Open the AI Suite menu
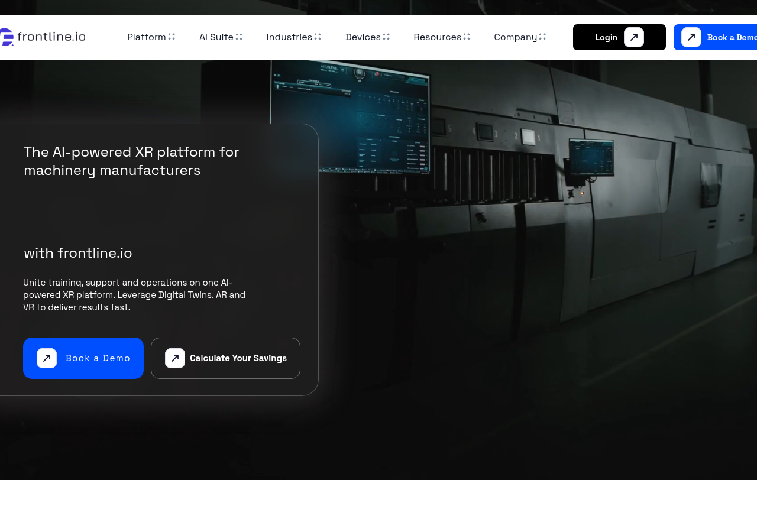757x532 pixels. 216,37
